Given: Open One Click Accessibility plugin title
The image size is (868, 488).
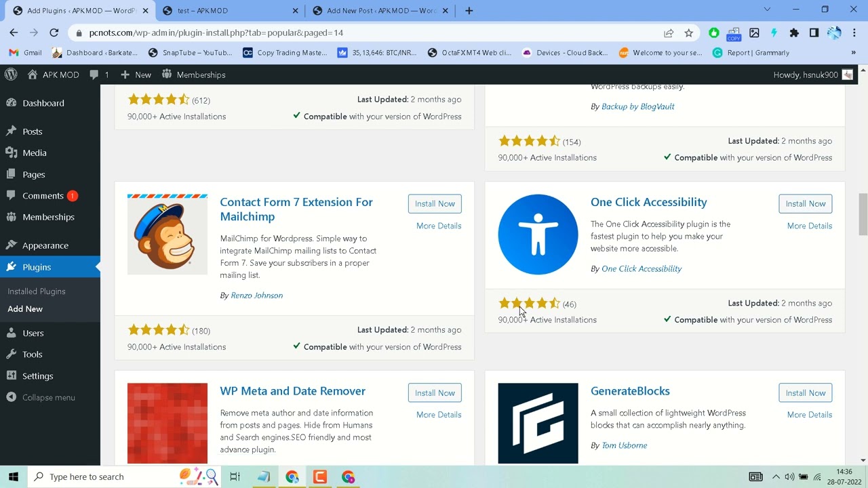Looking at the screenshot, I should click(x=649, y=202).
